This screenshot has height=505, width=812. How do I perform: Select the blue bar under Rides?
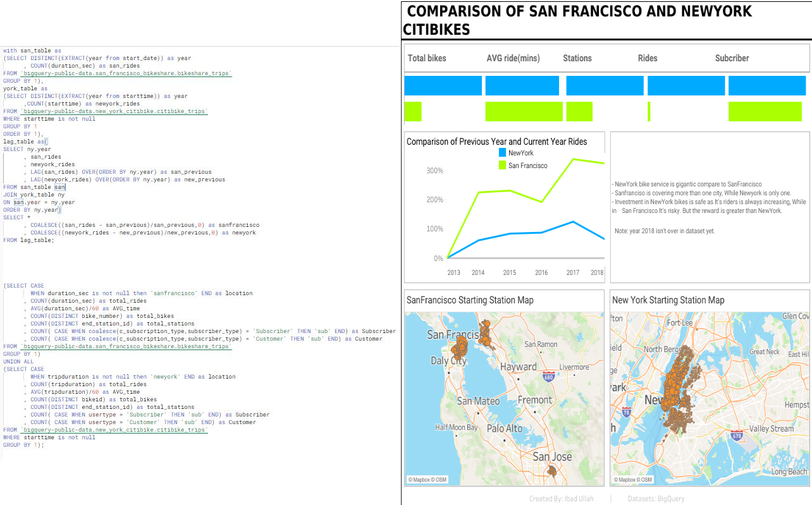686,85
